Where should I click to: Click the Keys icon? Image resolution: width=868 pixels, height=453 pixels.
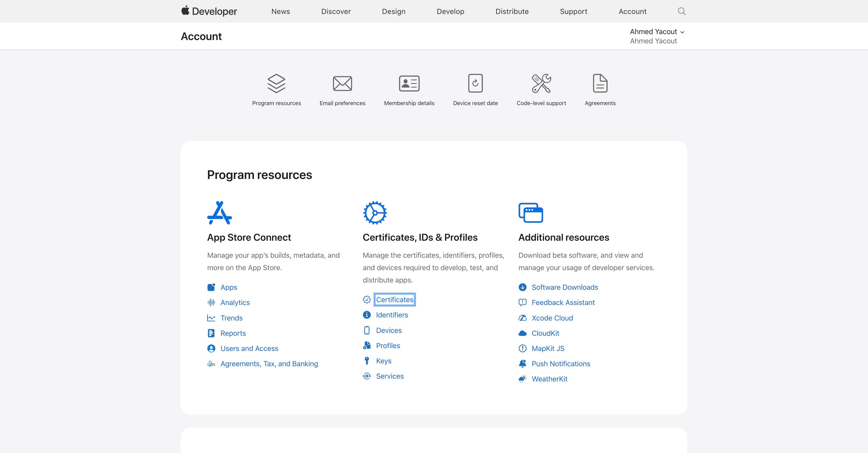(367, 361)
